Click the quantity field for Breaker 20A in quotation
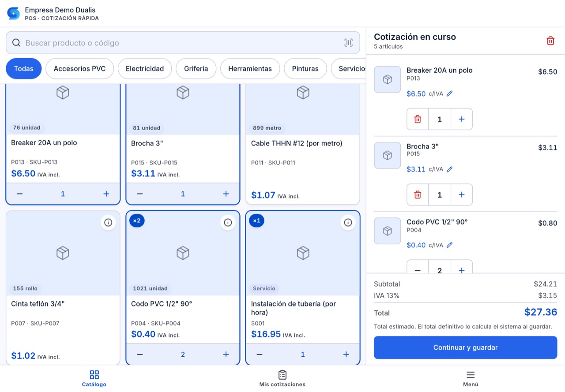The width and height of the screenshot is (565, 392). tap(440, 119)
